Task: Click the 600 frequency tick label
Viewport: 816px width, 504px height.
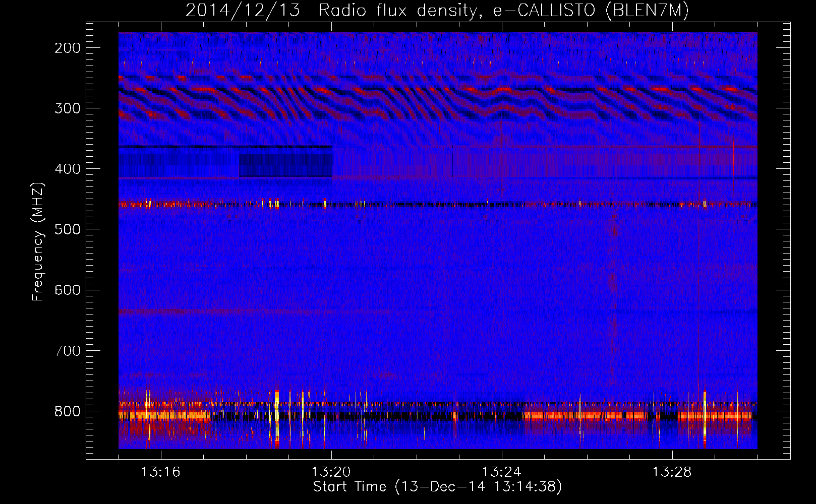Action: 68,290
